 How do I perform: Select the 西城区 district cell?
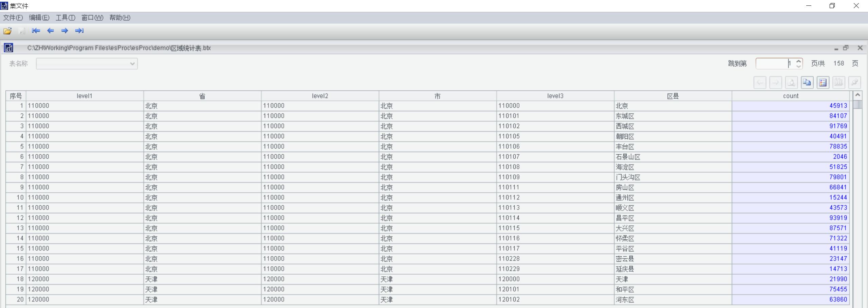click(x=673, y=126)
